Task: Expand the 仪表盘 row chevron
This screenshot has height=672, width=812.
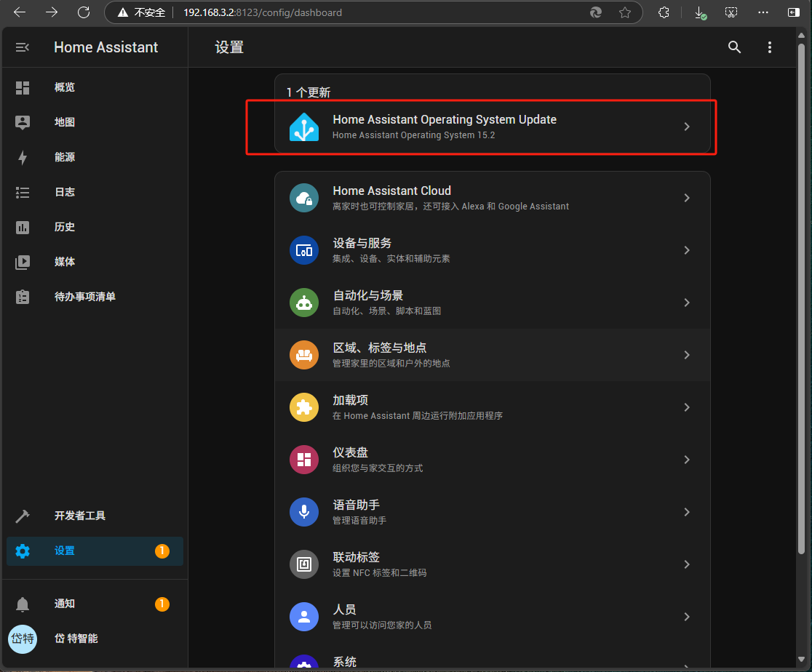Action: [x=686, y=460]
